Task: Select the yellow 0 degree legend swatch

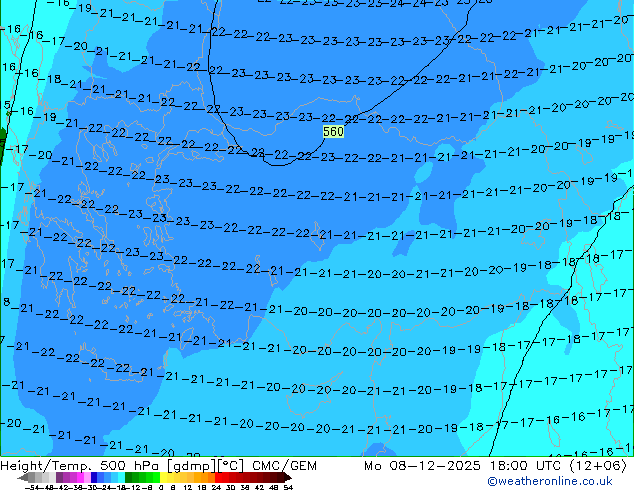Action: pos(164,477)
